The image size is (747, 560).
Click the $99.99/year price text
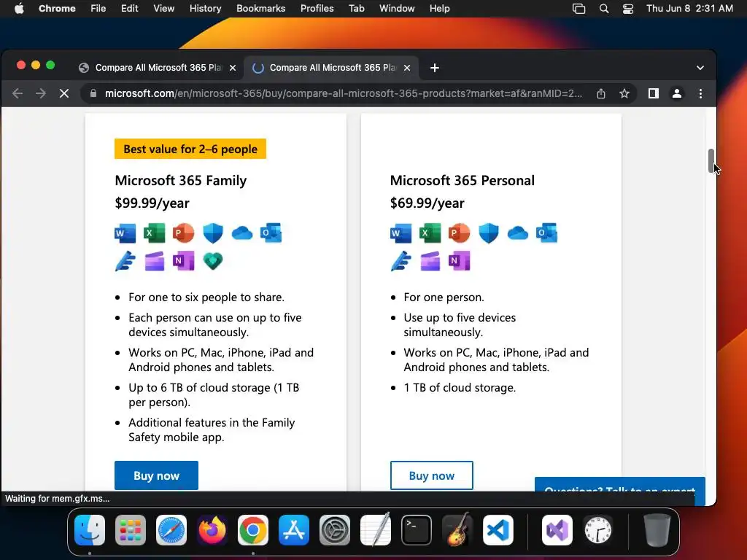point(152,203)
